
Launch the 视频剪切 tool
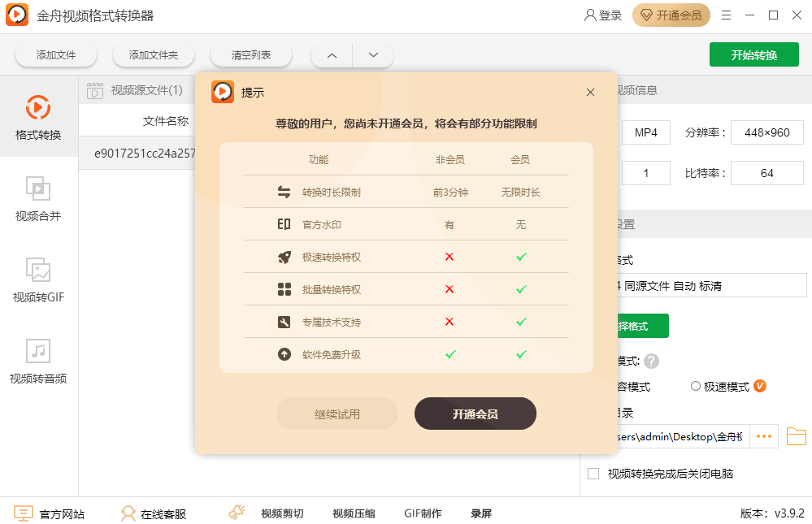[281, 513]
